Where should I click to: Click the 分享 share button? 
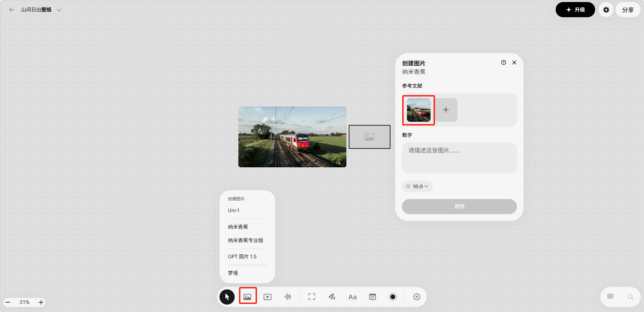[x=627, y=10]
